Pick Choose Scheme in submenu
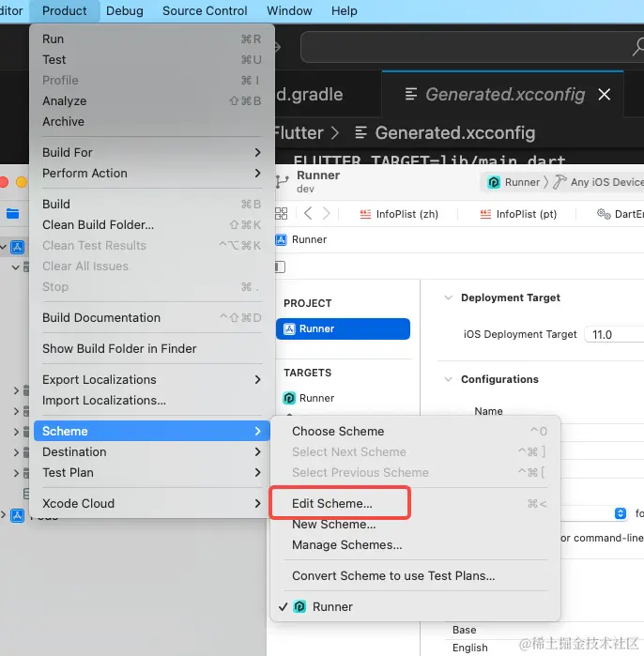The width and height of the screenshot is (644, 656). 415,431
